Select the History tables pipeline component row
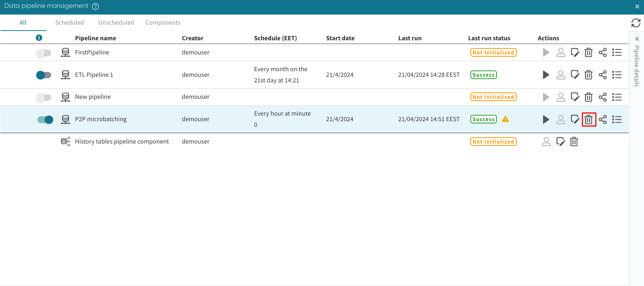644x286 pixels. [x=122, y=142]
